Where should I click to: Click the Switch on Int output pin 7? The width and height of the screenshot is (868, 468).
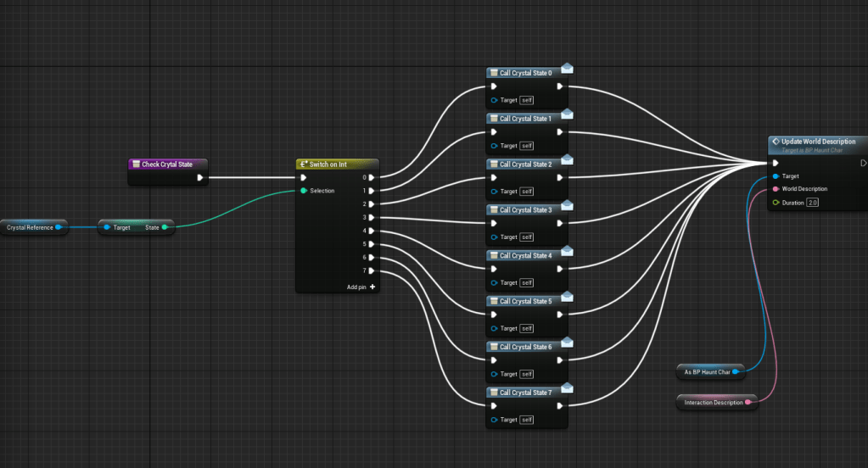click(x=372, y=271)
